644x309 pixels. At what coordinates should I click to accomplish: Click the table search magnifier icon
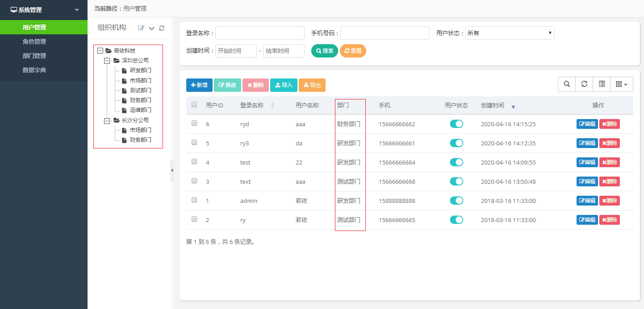click(x=567, y=84)
